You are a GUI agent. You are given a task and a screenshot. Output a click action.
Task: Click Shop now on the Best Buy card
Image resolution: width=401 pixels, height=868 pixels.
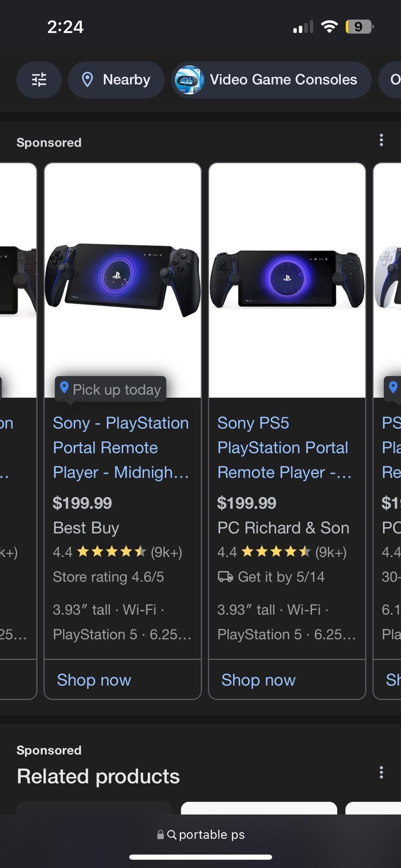tap(94, 680)
